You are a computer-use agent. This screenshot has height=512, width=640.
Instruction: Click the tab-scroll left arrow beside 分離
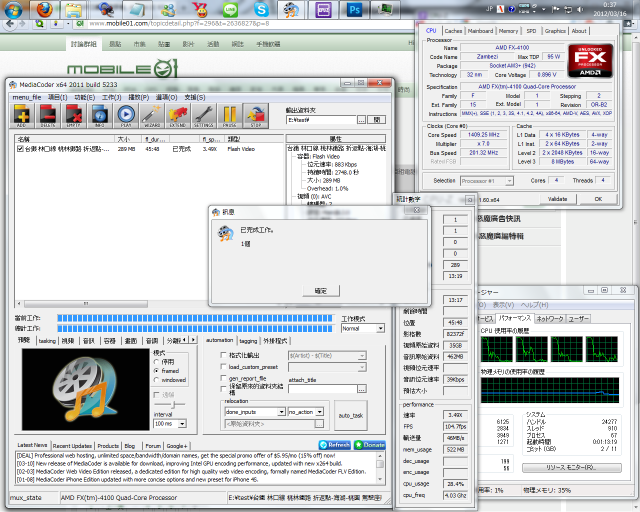point(185,340)
